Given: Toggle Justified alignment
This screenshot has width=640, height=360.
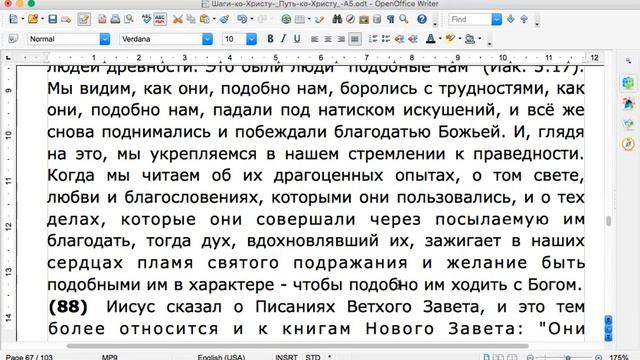Looking at the screenshot, I should (355, 39).
